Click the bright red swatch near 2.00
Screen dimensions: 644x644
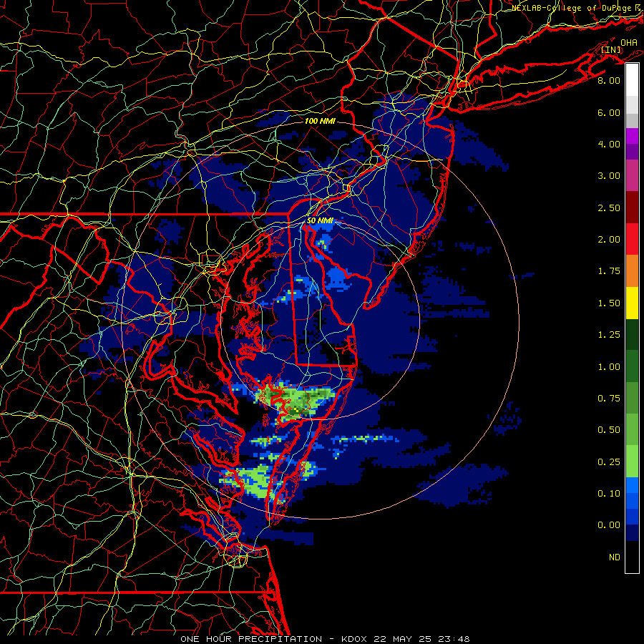pyautogui.click(x=632, y=239)
